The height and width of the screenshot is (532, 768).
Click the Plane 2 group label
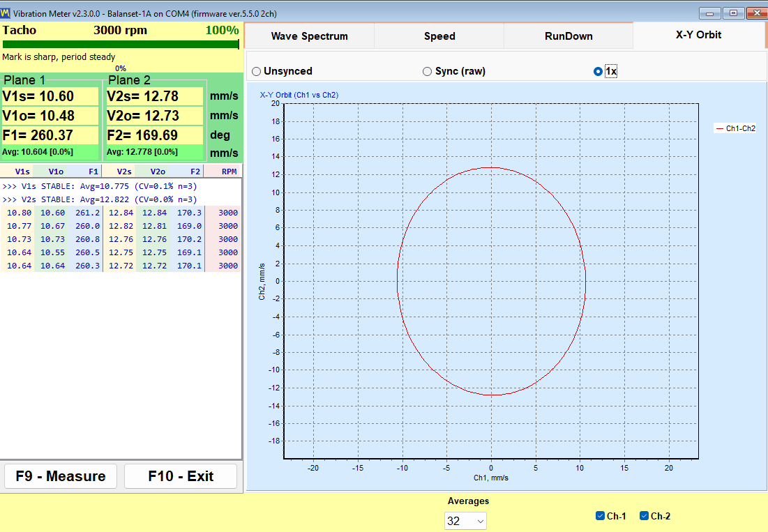click(x=129, y=79)
